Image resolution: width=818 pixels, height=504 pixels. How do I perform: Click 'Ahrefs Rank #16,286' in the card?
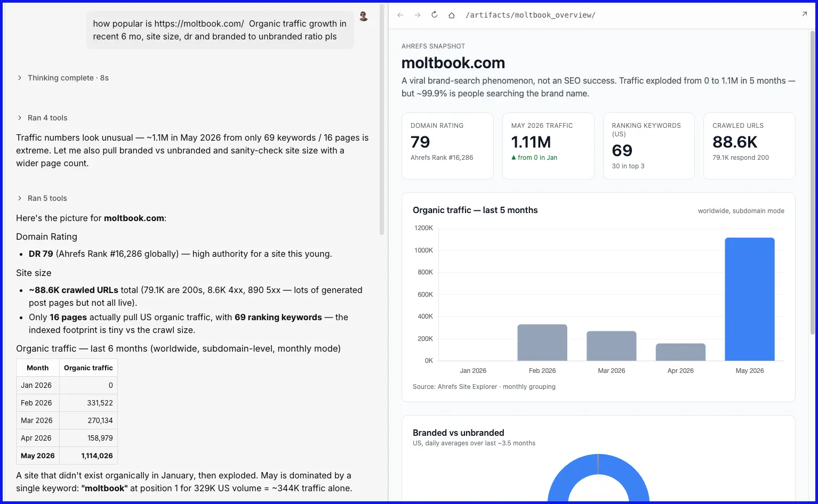[442, 158]
